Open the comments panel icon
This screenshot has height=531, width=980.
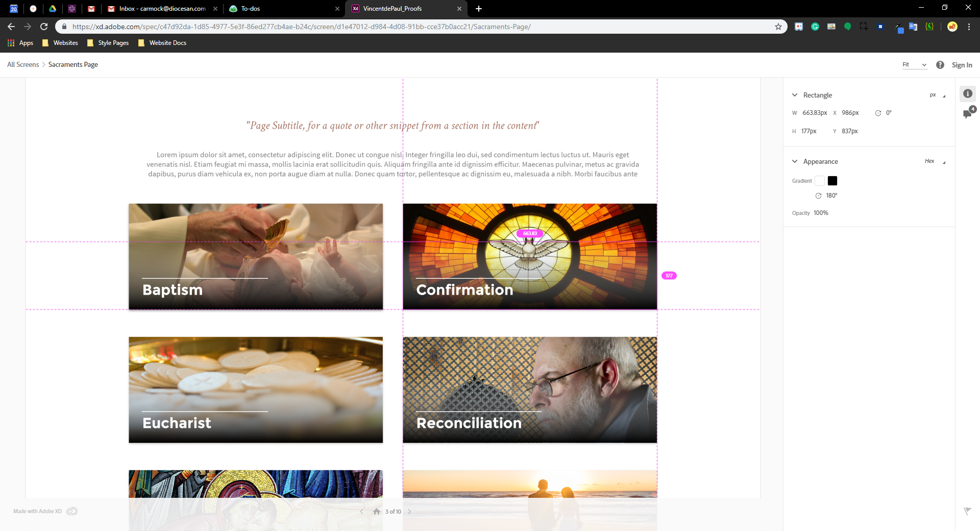pyautogui.click(x=967, y=113)
